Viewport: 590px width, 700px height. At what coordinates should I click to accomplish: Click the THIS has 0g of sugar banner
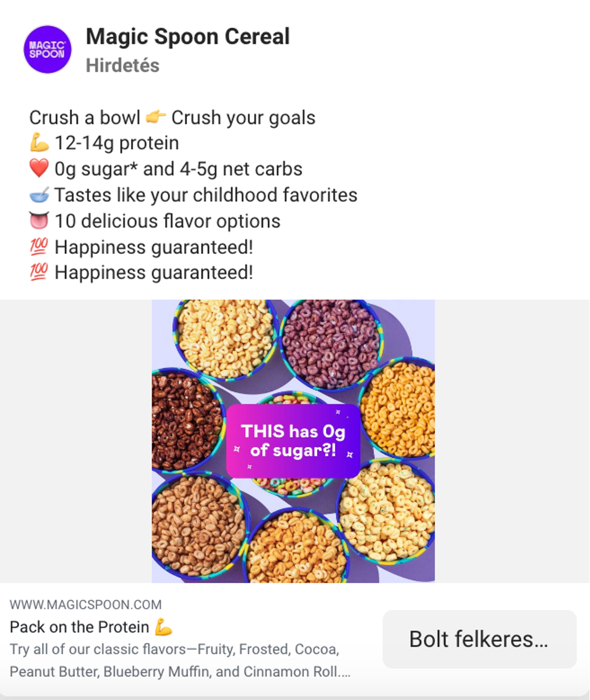point(294,441)
